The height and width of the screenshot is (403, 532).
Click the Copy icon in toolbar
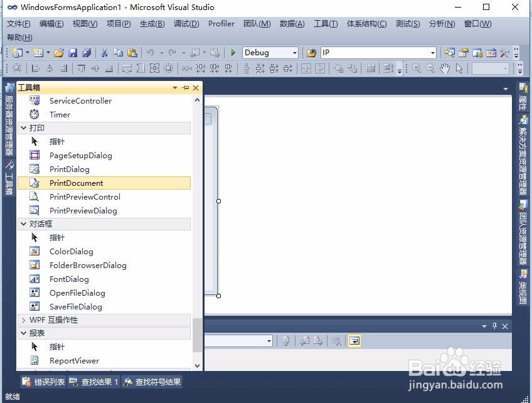click(118, 53)
